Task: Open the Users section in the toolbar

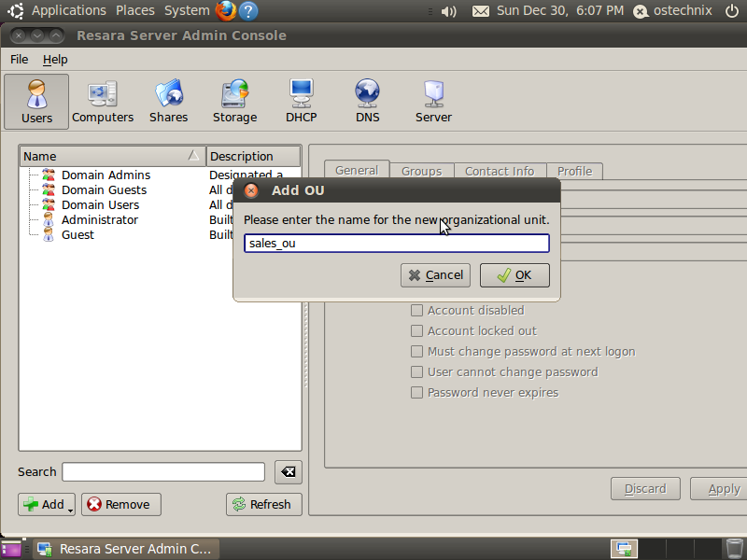Action: (36, 102)
